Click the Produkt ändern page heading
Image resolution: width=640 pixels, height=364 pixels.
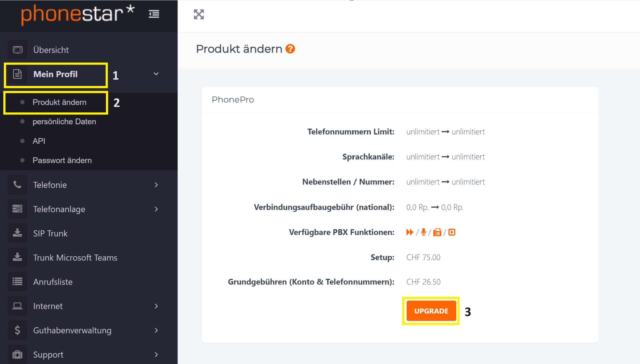(239, 49)
